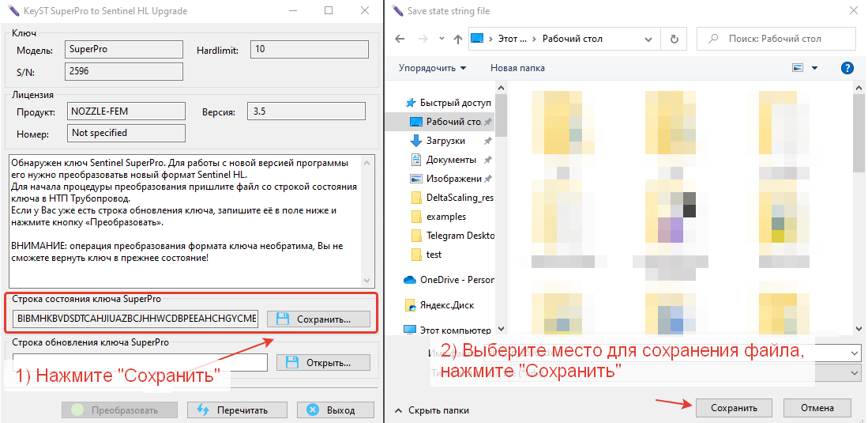Click the empty update string input field
Image resolution: width=868 pixels, height=423 pixels.
point(140,363)
